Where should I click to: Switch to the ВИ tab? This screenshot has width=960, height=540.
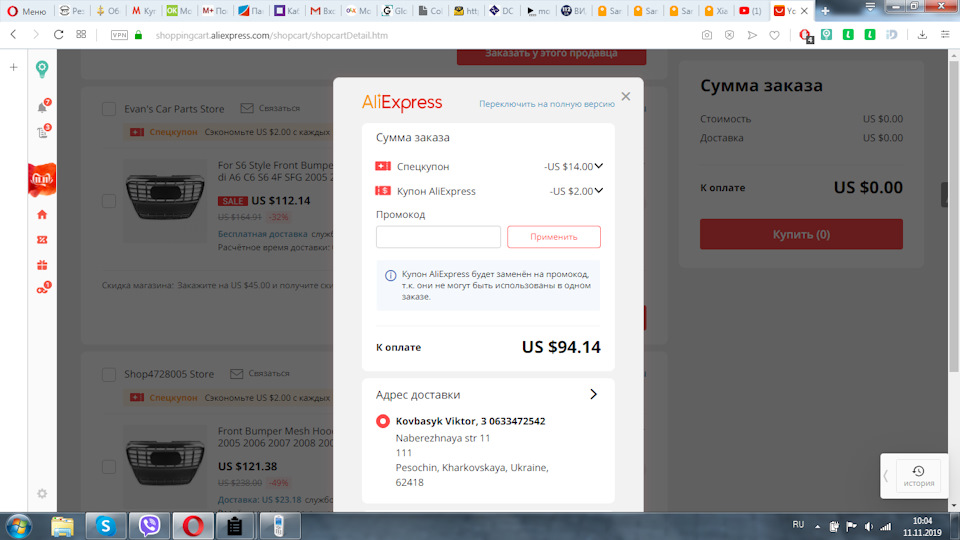tap(573, 10)
